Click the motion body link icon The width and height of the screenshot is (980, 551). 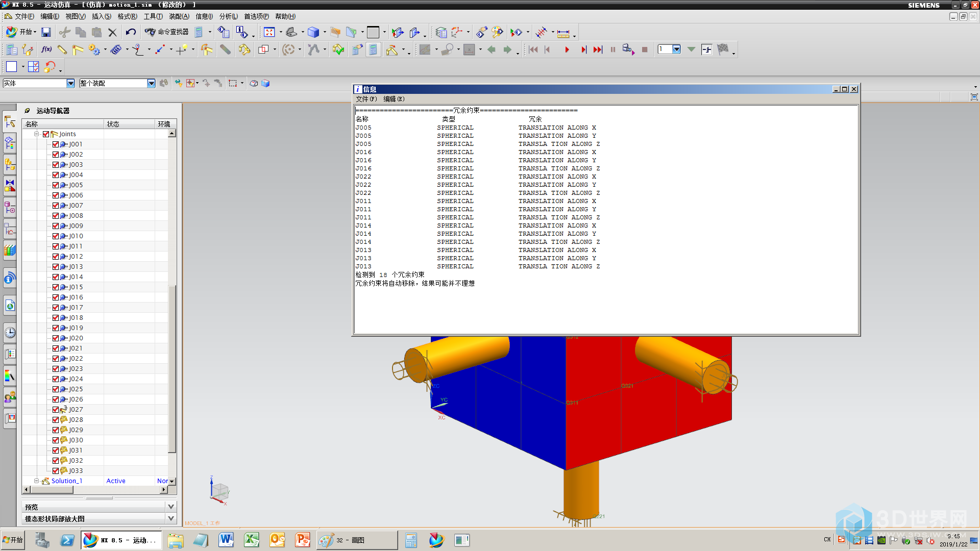point(62,49)
